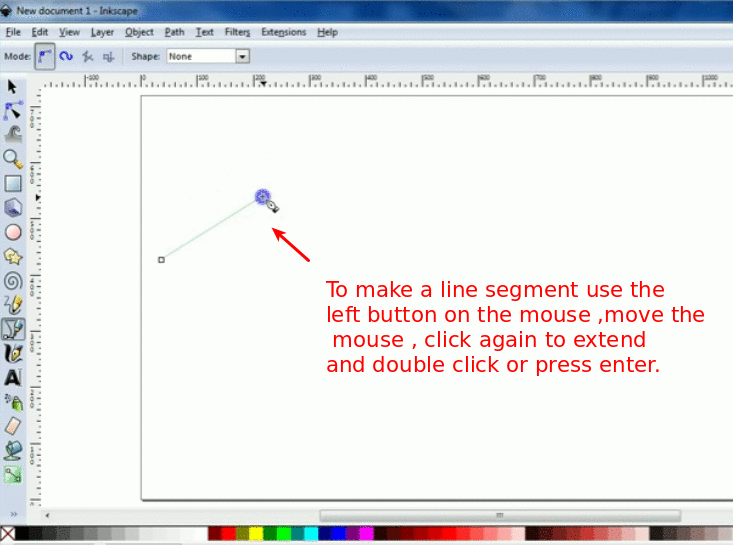The width and height of the screenshot is (733, 545).
Task: Select the Selector arrow tool
Action: click(12, 87)
